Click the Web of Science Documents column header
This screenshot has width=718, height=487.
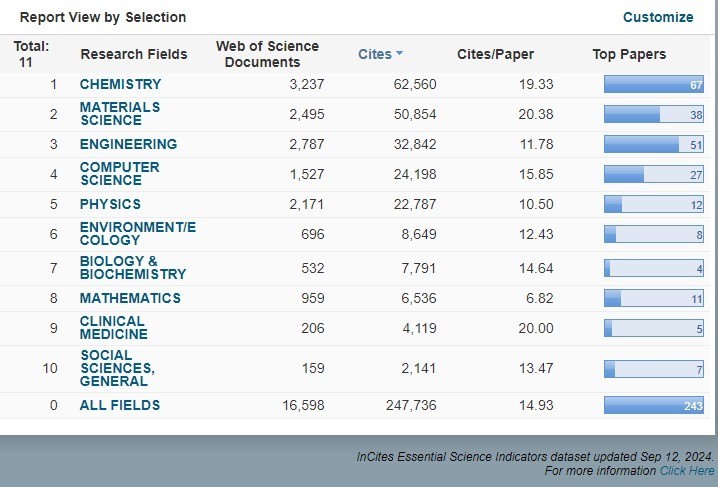[267, 54]
